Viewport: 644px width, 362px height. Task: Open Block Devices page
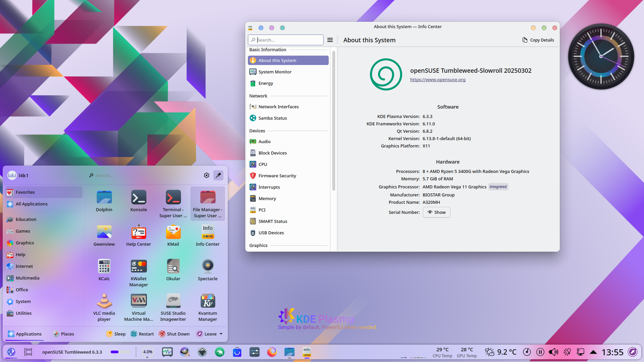(288, 153)
